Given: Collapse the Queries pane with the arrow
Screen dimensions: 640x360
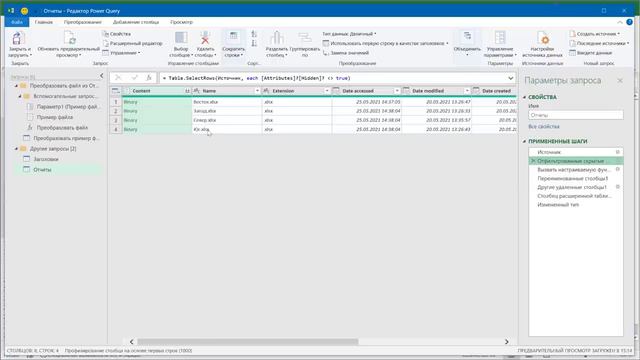Looking at the screenshot, I should pyautogui.click(x=102, y=76).
